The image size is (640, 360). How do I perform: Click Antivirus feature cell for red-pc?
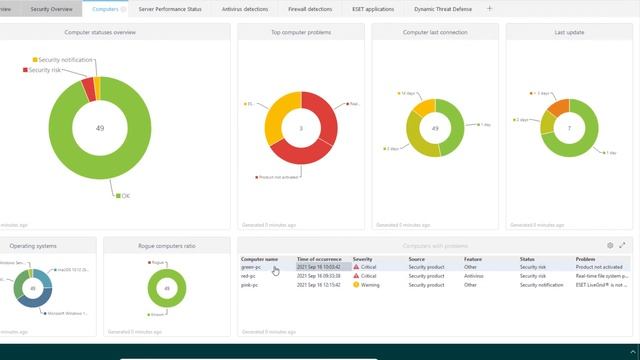pyautogui.click(x=473, y=276)
